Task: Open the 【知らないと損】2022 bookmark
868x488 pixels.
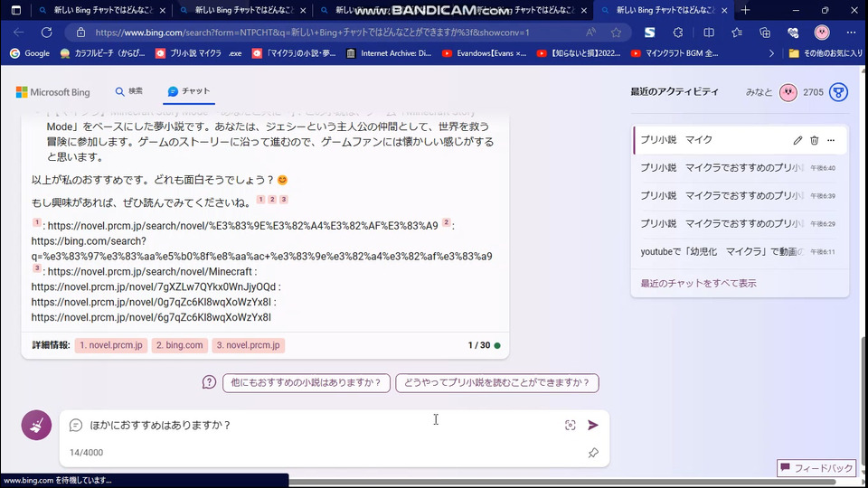Action: coord(579,53)
